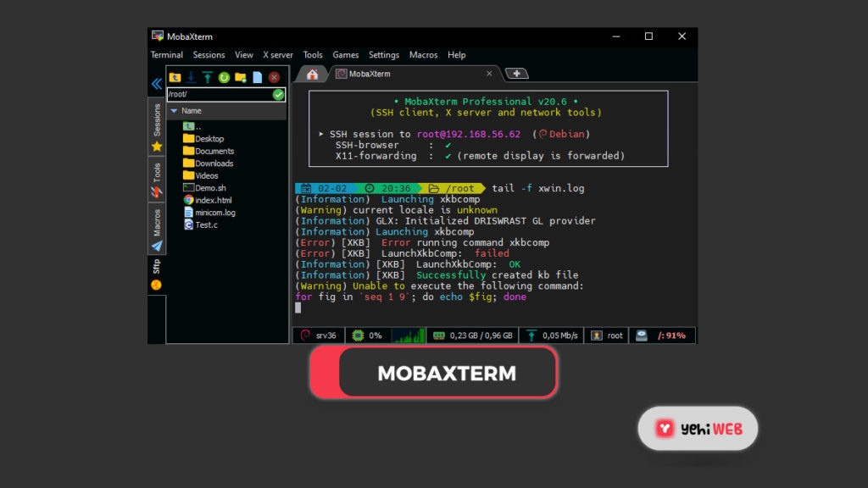Click the download file icon in SFTP toolbar
The height and width of the screenshot is (488, 868).
192,77
